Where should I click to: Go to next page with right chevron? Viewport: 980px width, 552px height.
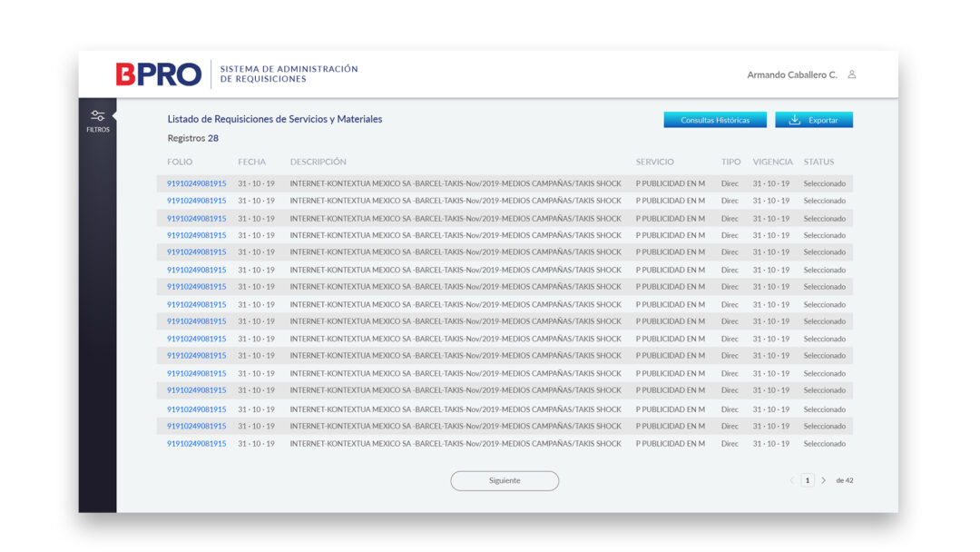[823, 480]
